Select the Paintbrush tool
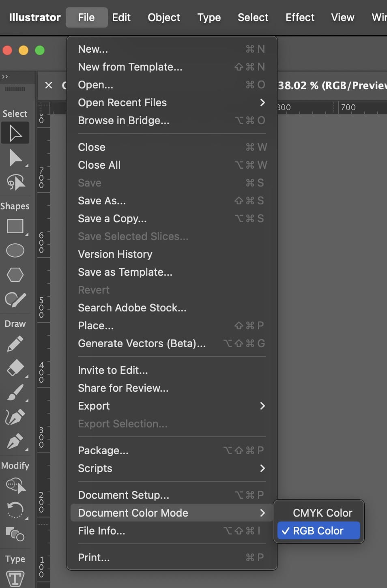Viewport: 387px width, 588px height. point(15,393)
